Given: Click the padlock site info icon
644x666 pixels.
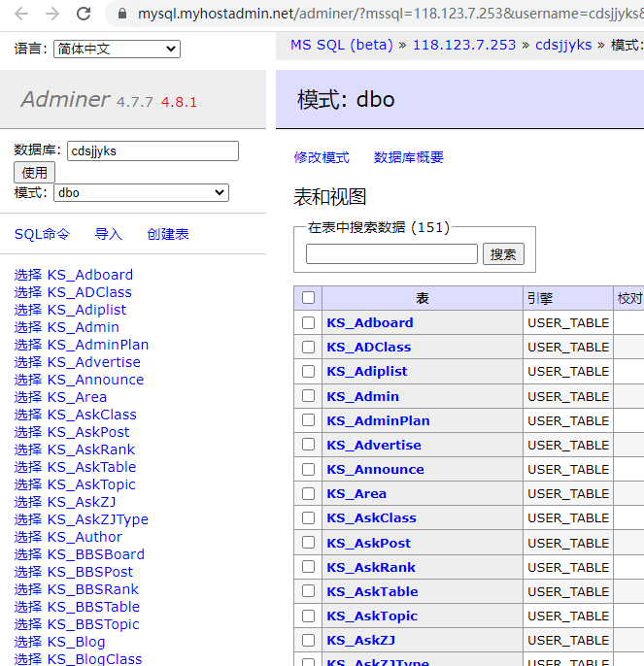Looking at the screenshot, I should (122, 14).
